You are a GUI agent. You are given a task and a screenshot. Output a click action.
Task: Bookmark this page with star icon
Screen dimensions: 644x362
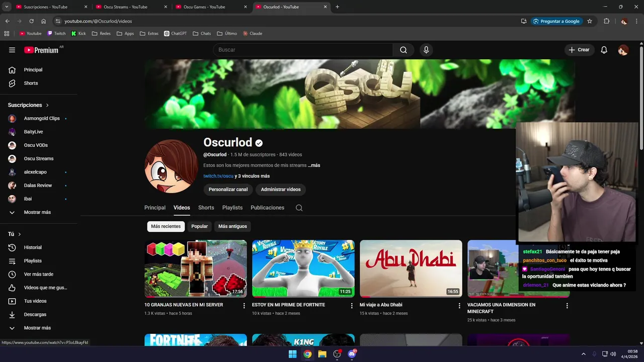(x=590, y=21)
